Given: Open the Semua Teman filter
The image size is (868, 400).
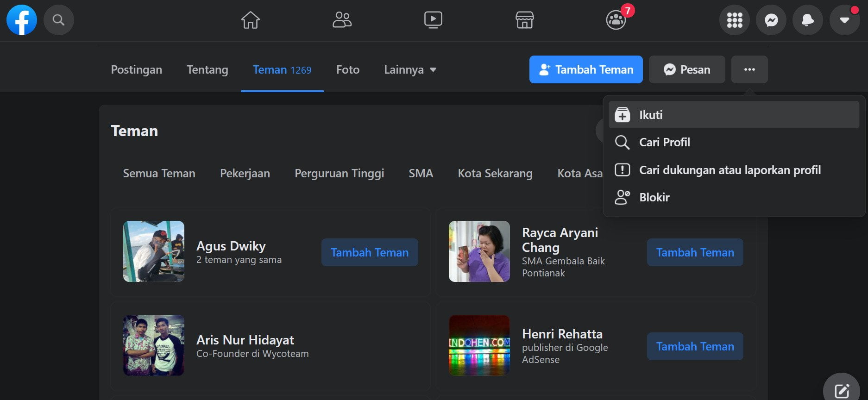Looking at the screenshot, I should [159, 173].
